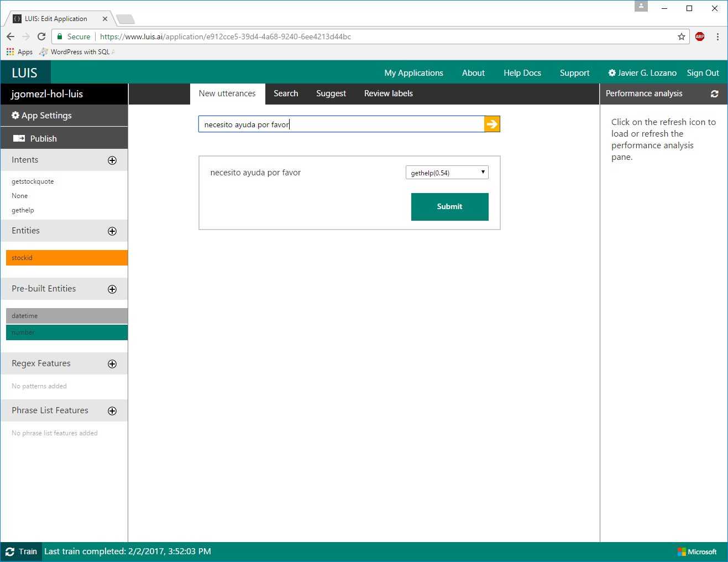
Task: Reload the page in the browser
Action: tap(41, 37)
